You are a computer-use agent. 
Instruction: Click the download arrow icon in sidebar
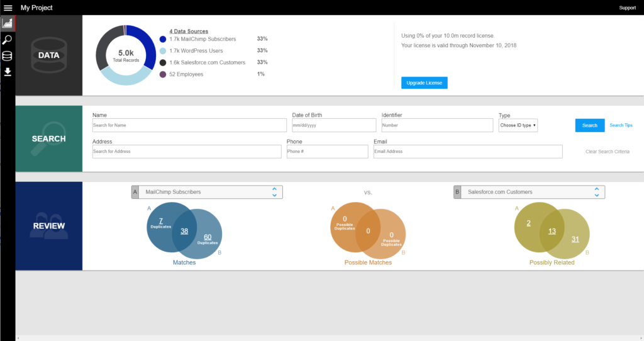(8, 72)
